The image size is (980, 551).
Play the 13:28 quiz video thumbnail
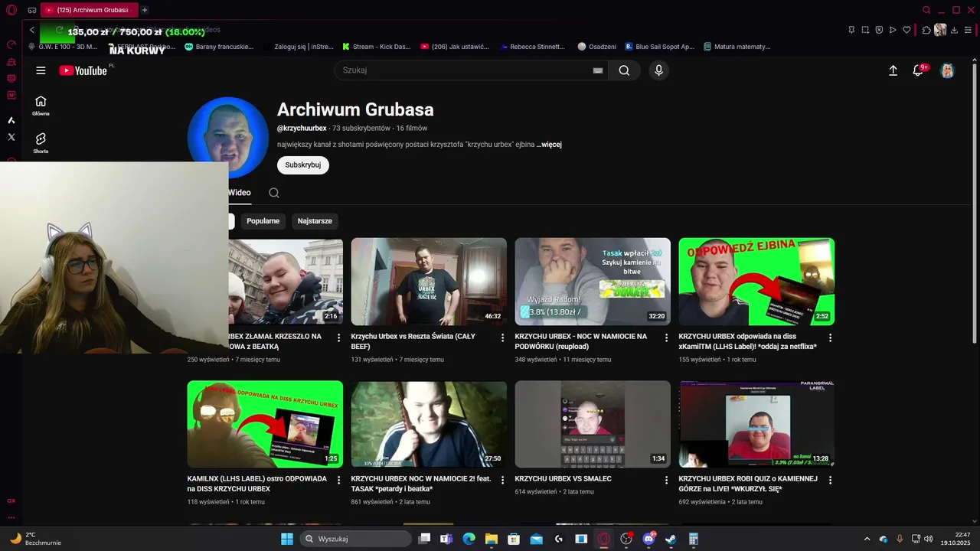[x=756, y=424]
